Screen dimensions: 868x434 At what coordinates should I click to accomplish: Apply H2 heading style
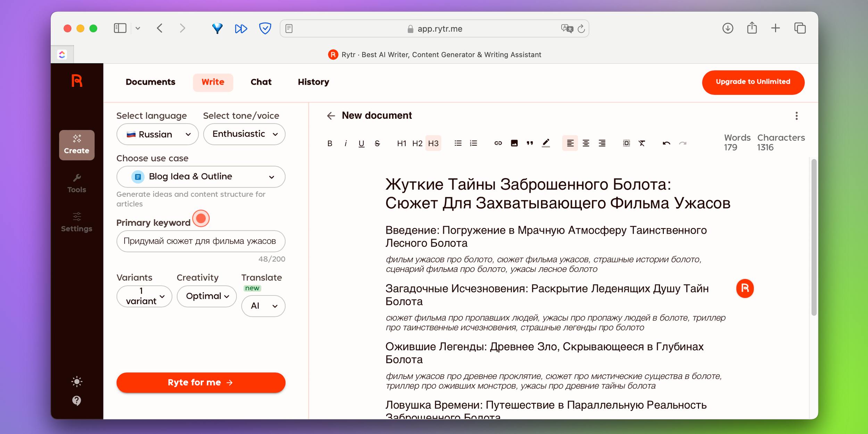417,143
